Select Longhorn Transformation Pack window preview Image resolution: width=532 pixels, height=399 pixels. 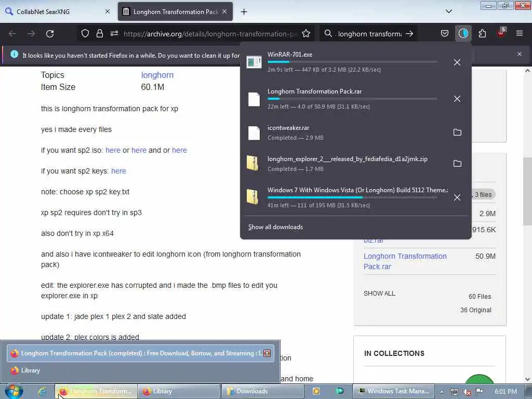point(140,353)
